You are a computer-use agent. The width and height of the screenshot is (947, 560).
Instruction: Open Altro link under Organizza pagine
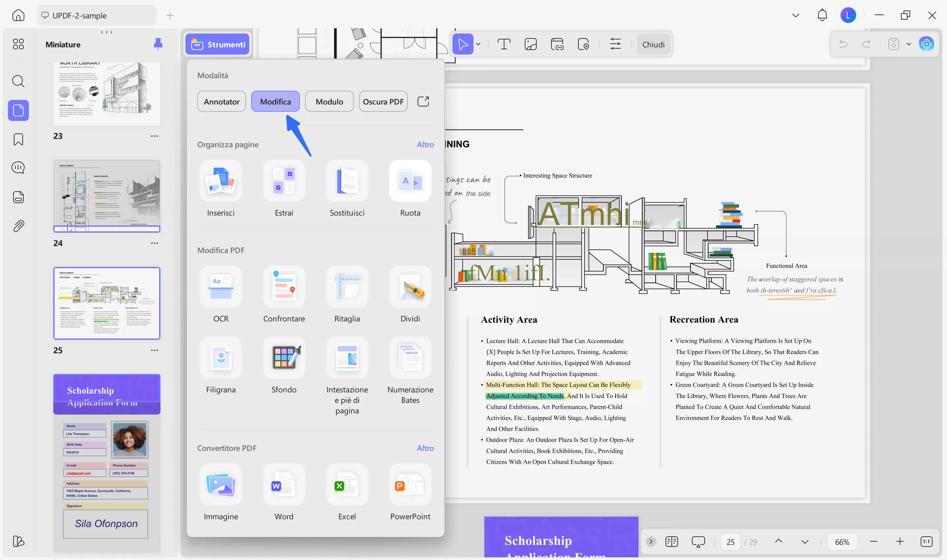click(425, 145)
